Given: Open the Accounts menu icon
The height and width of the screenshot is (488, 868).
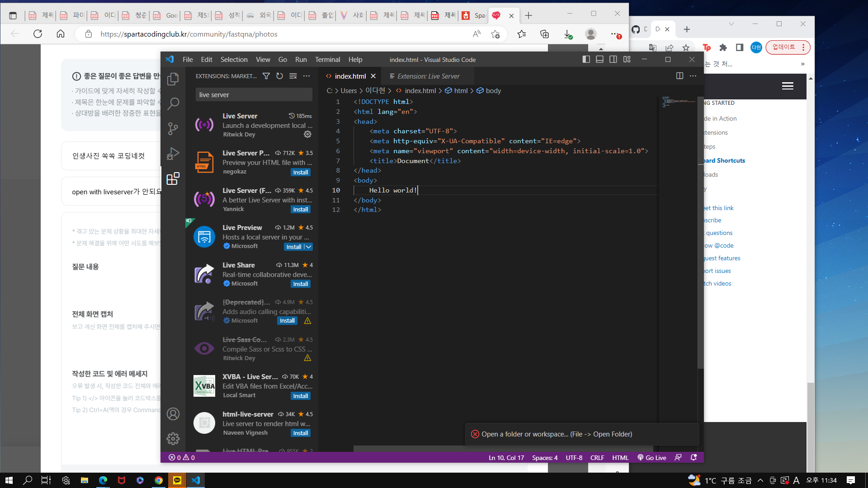Looking at the screenshot, I should point(173,414).
